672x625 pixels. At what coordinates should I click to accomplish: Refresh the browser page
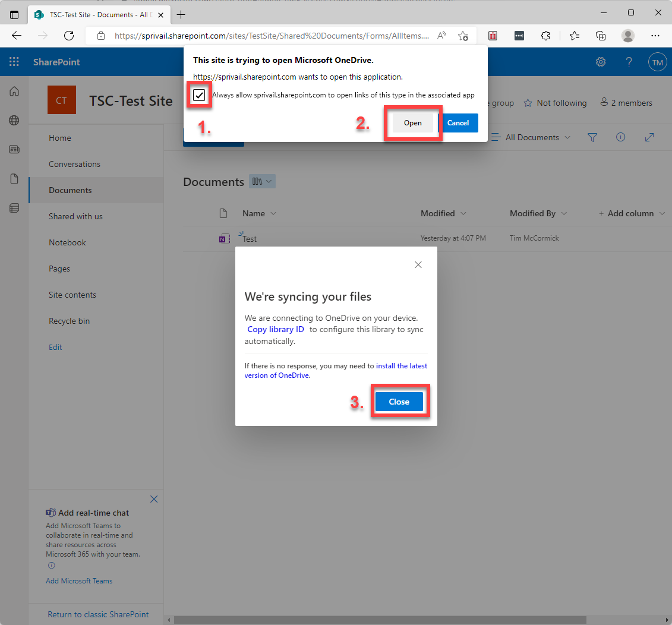69,36
